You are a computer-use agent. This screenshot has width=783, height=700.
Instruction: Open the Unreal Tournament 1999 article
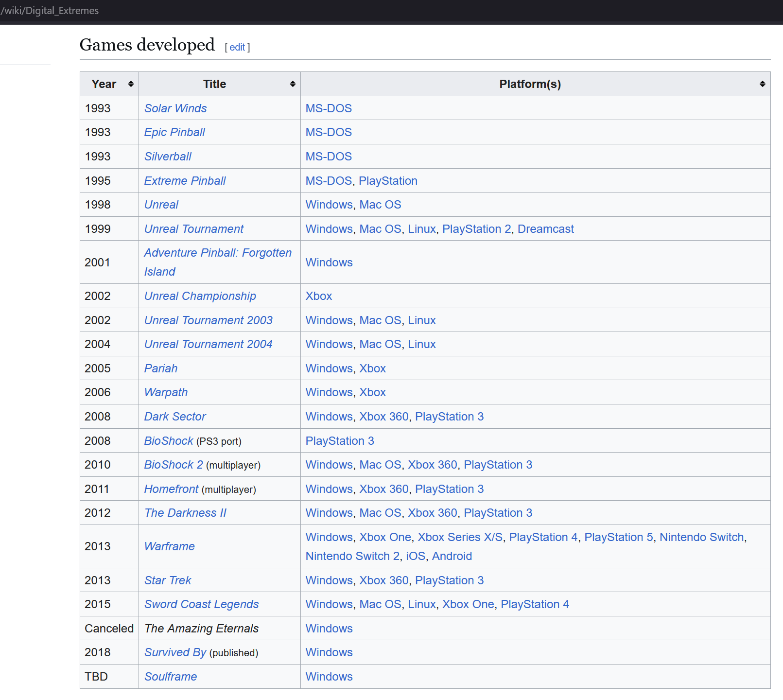coord(194,229)
